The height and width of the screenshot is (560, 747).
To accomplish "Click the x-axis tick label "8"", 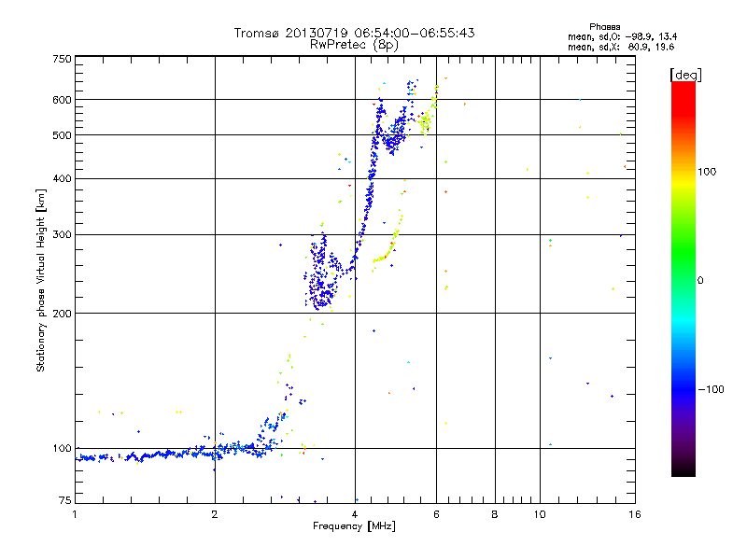I will [495, 514].
